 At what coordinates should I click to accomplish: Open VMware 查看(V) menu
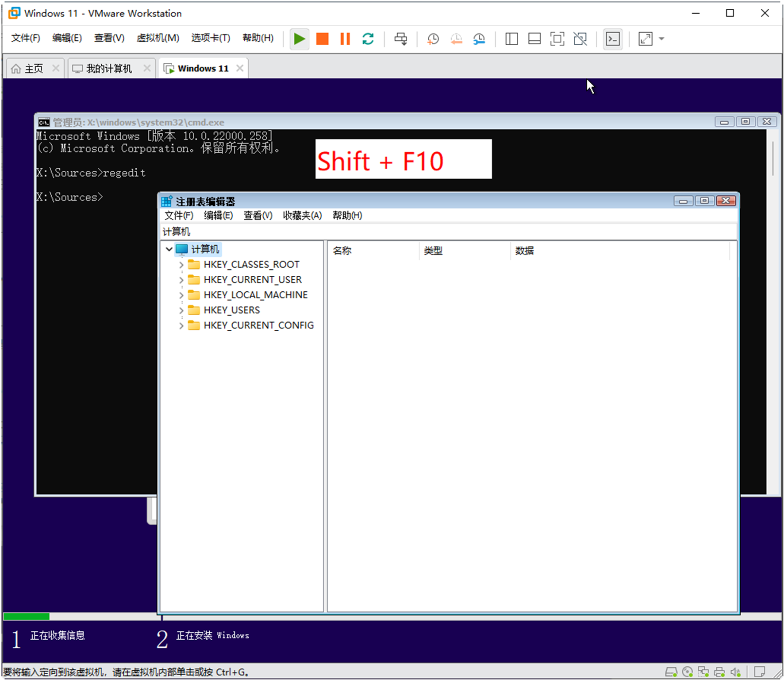109,38
